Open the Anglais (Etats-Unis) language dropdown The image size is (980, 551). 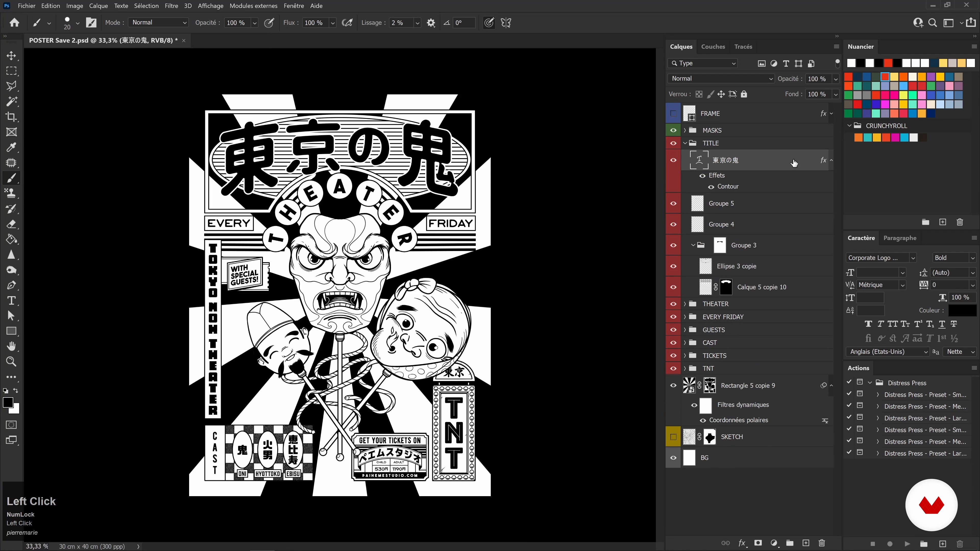tap(888, 352)
